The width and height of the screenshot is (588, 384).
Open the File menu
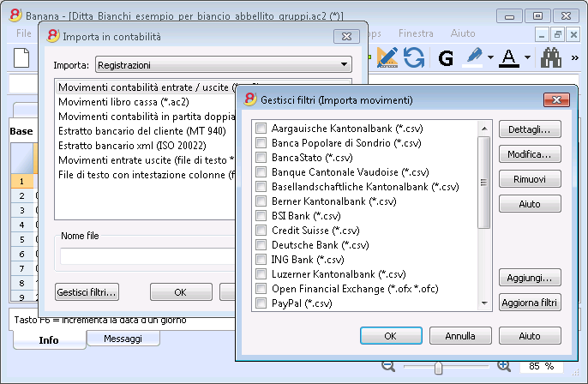coord(24,33)
